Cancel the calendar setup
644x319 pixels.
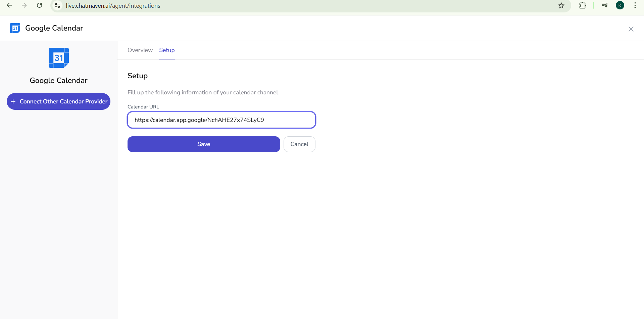tap(299, 144)
